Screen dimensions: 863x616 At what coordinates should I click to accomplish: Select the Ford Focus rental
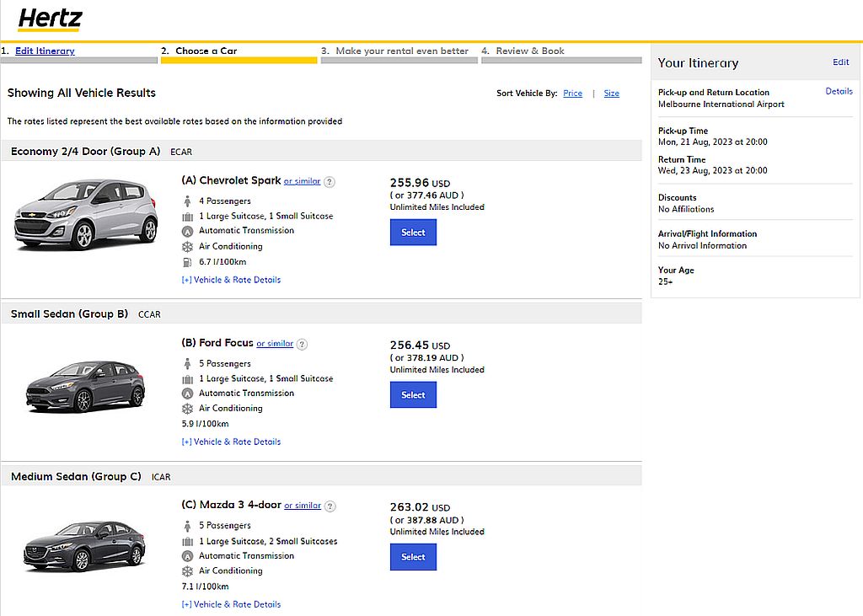(413, 394)
